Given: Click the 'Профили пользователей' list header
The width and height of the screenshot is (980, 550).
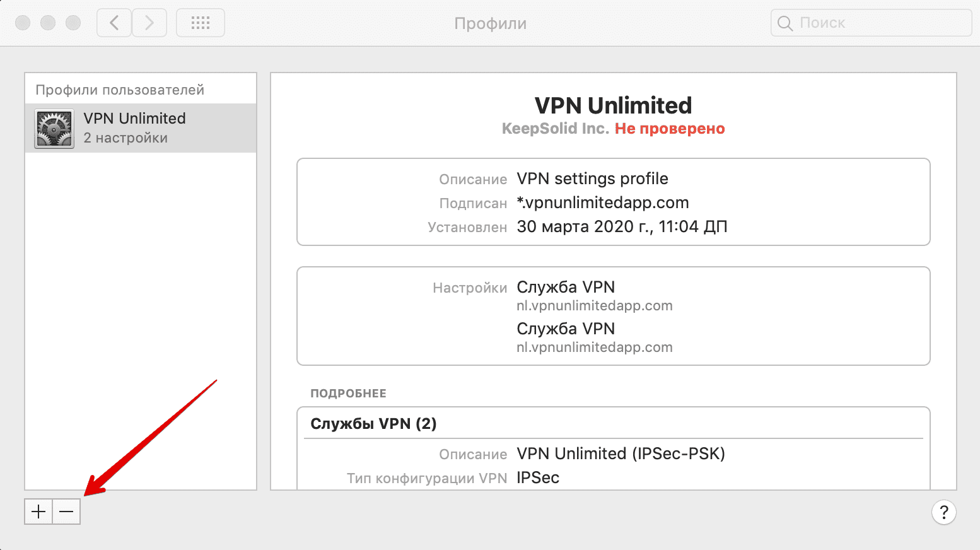Looking at the screenshot, I should pyautogui.click(x=120, y=89).
